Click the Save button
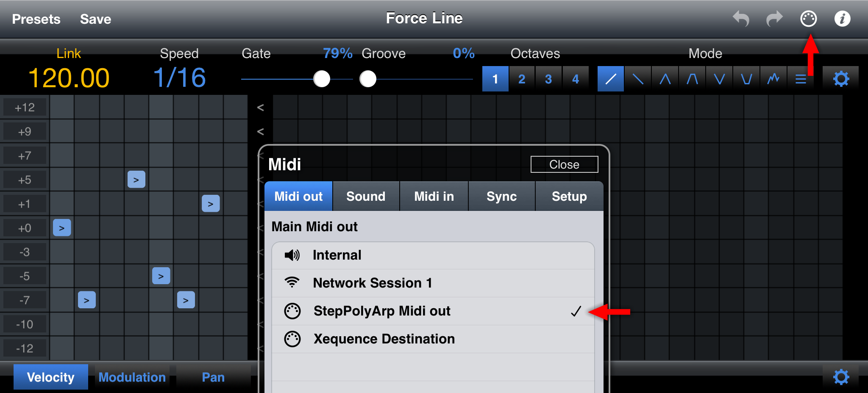 (x=95, y=19)
